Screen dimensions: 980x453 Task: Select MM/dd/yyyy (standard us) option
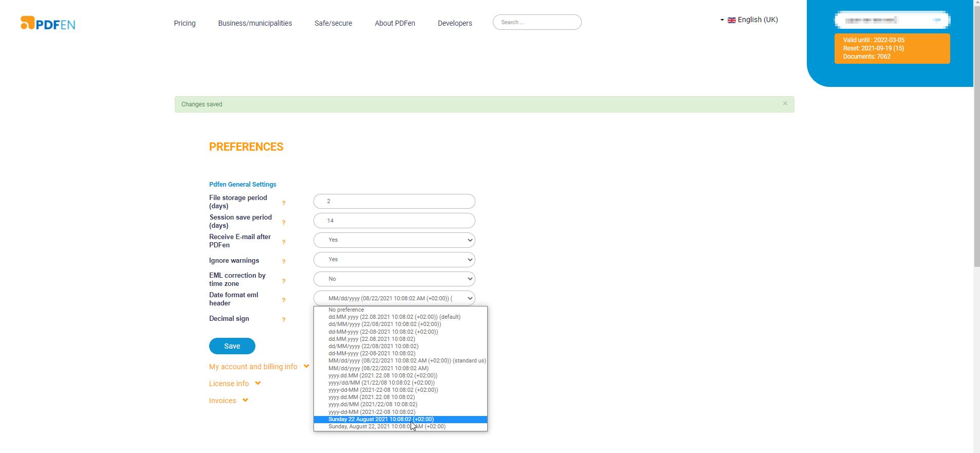pos(400,360)
